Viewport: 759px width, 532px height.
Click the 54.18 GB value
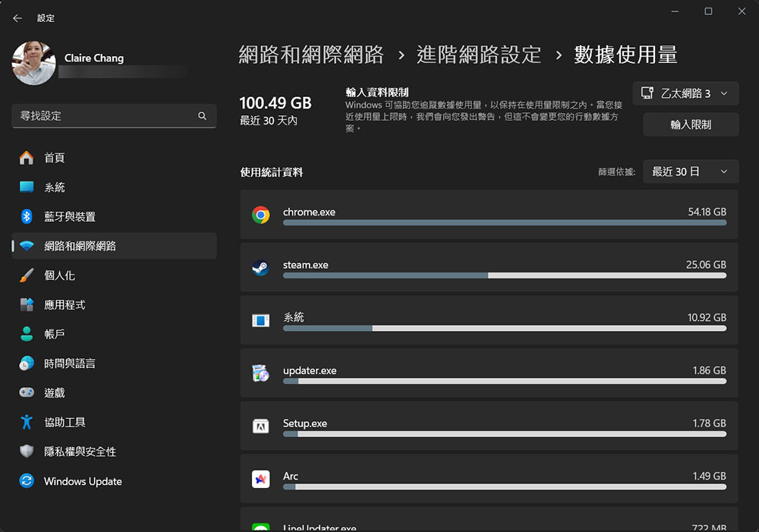707,212
